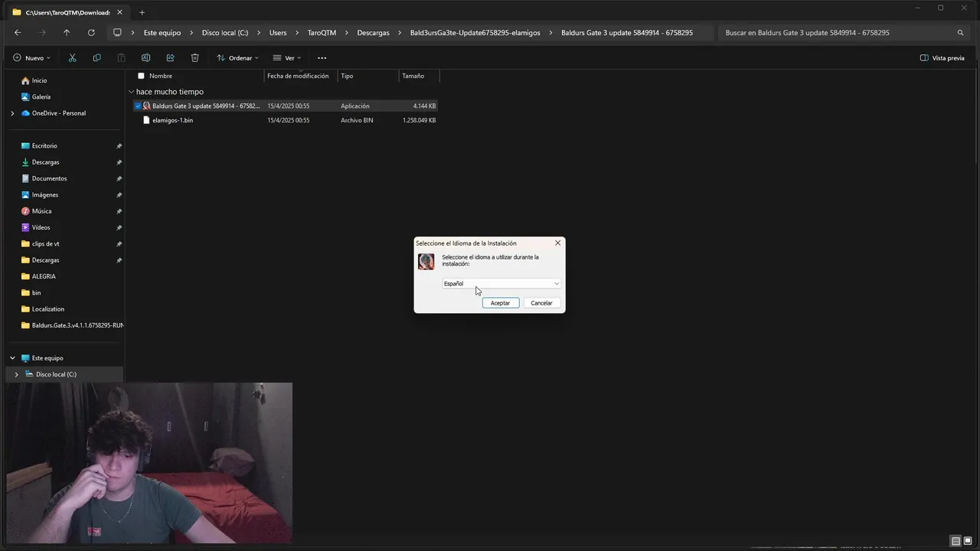980x551 pixels.
Task: Click the Forward navigation arrow
Action: [42, 33]
